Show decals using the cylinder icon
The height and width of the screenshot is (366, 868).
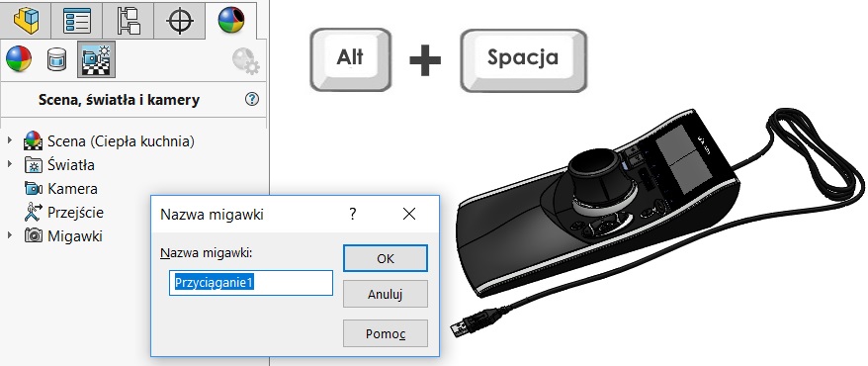click(56, 59)
